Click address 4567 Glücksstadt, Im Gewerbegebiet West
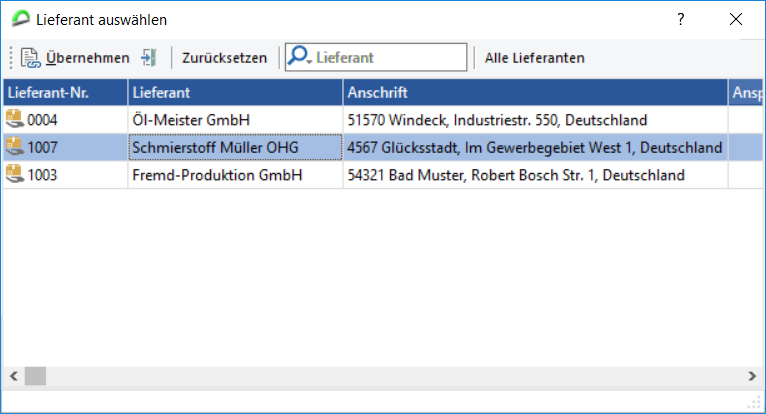The height and width of the screenshot is (414, 766). tap(534, 147)
